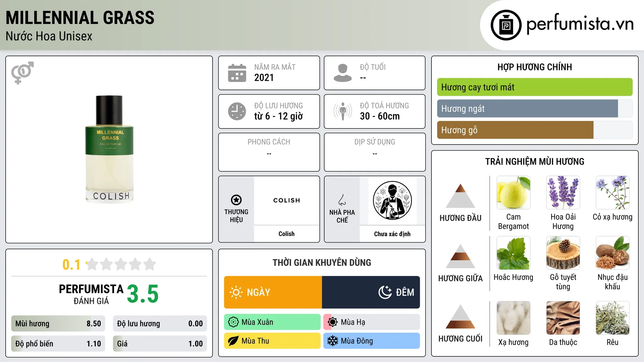Click the orange user rating 0.1
The image size is (644, 362).
[x=71, y=265]
